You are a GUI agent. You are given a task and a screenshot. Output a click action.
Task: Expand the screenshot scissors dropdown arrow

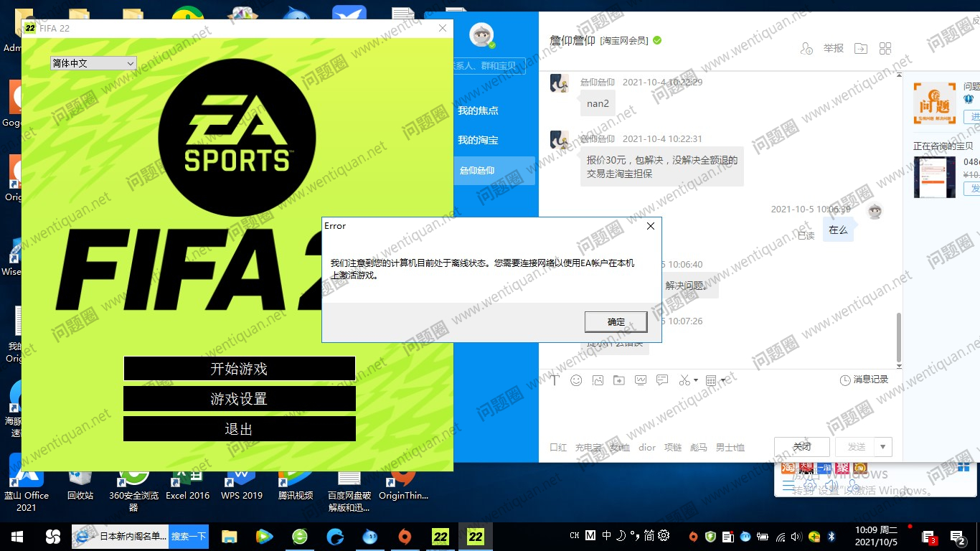click(x=696, y=380)
